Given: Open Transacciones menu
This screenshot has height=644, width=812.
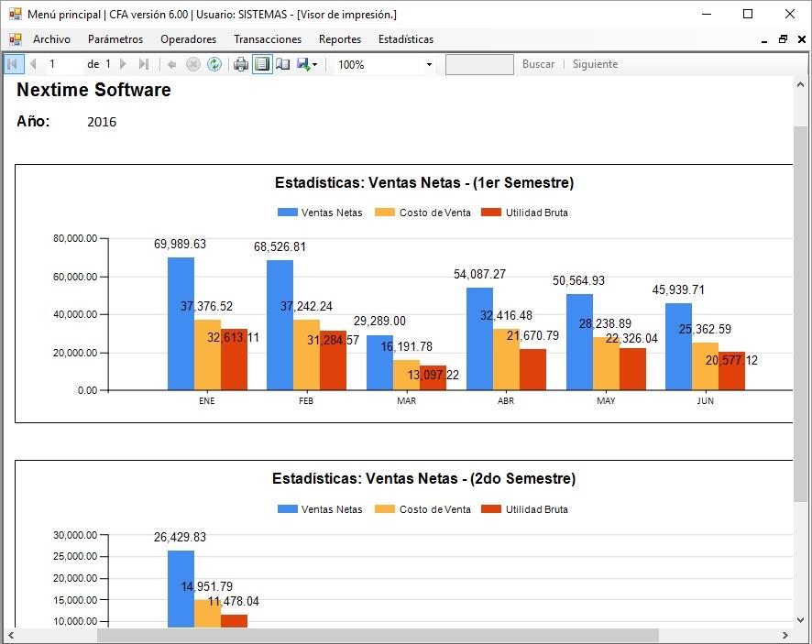Looking at the screenshot, I should click(x=268, y=39).
